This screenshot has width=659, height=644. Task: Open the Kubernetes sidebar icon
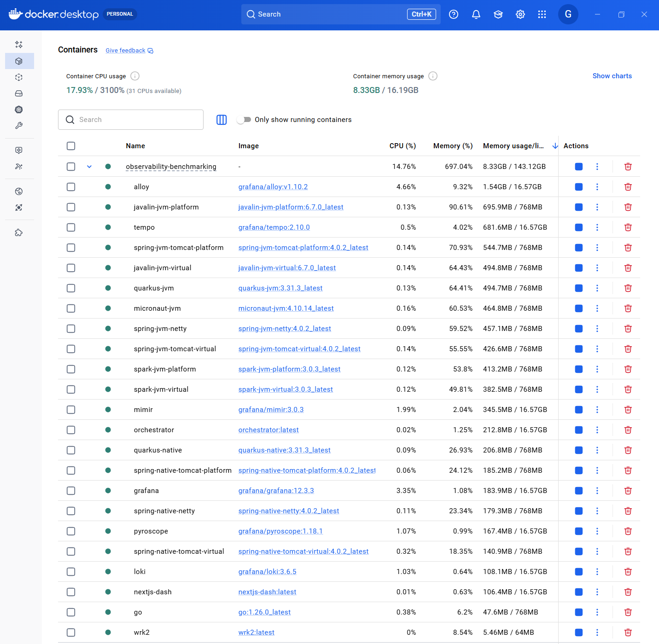click(19, 110)
